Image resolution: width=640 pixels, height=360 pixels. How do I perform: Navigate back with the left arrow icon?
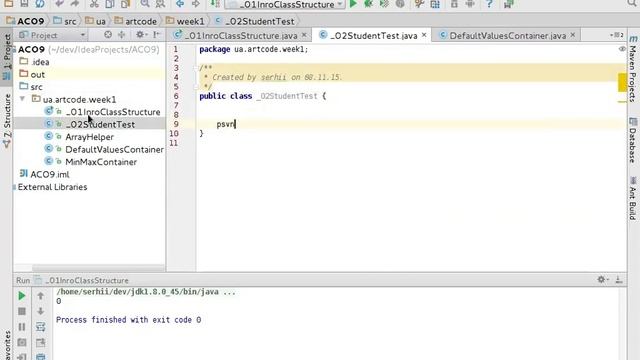(x=180, y=4)
